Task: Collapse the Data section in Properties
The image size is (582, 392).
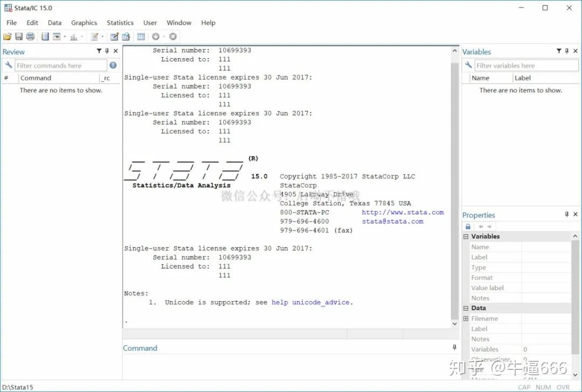Action: (x=465, y=307)
